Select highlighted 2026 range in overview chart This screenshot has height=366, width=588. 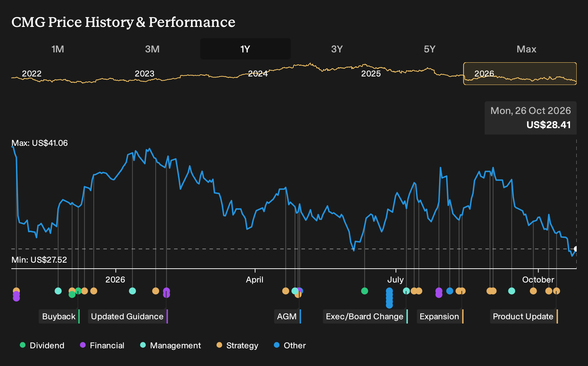tap(520, 74)
